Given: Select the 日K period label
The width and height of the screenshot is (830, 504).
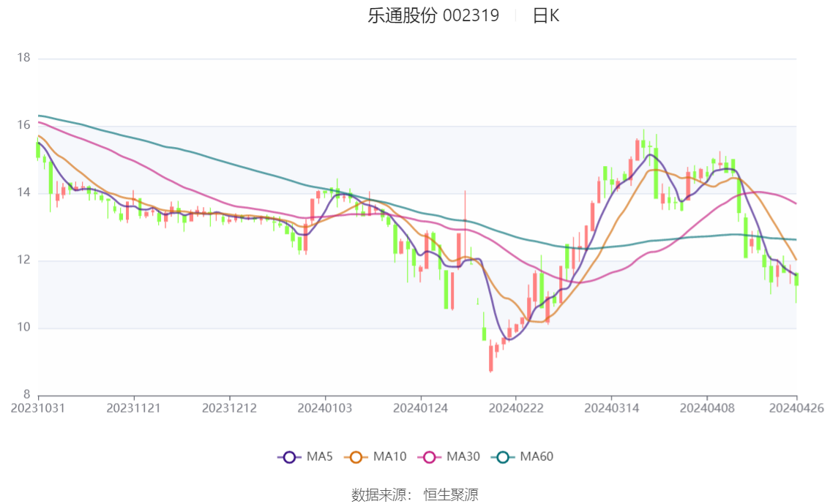Looking at the screenshot, I should pos(545,16).
